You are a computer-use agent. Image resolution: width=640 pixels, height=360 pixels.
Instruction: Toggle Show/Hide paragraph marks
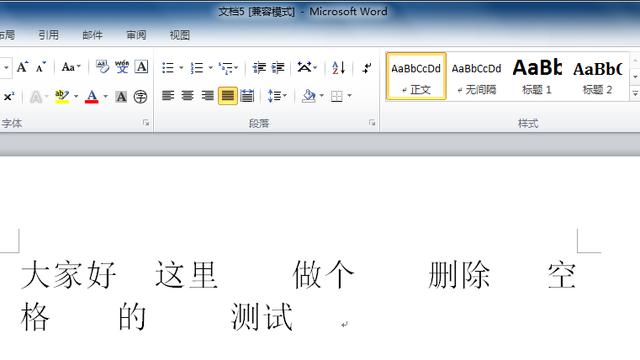point(367,67)
